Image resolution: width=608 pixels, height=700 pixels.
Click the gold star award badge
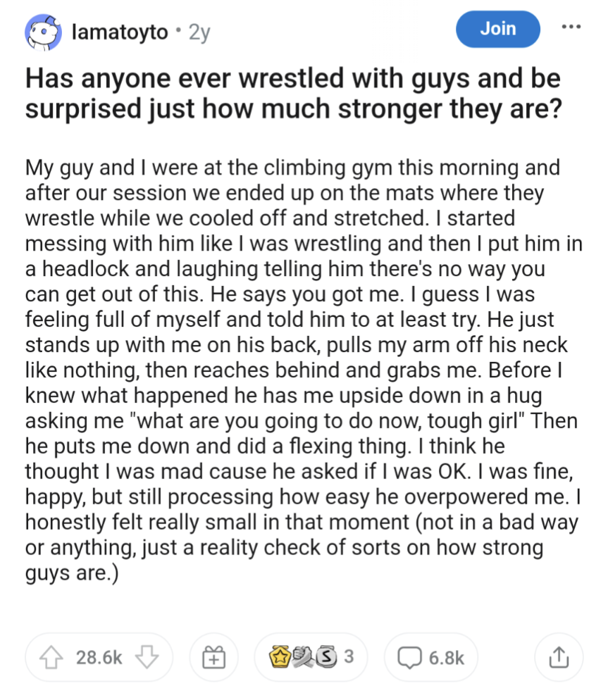point(281,658)
